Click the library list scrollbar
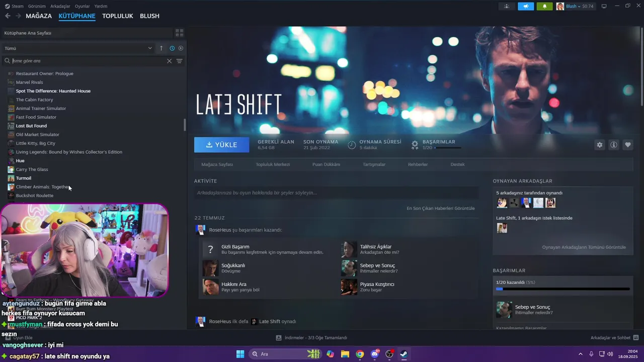 tap(185, 125)
